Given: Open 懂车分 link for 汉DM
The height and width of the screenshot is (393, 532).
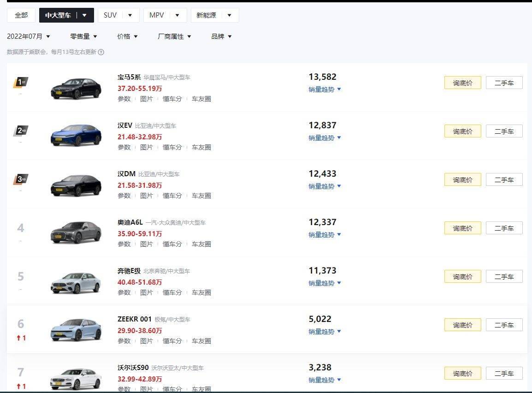Looking at the screenshot, I should pos(172,196).
